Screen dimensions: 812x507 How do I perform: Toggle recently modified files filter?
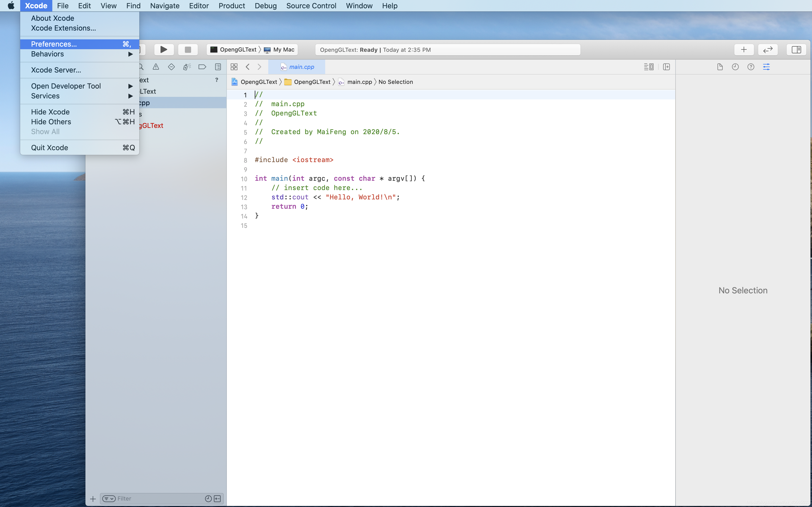208,499
